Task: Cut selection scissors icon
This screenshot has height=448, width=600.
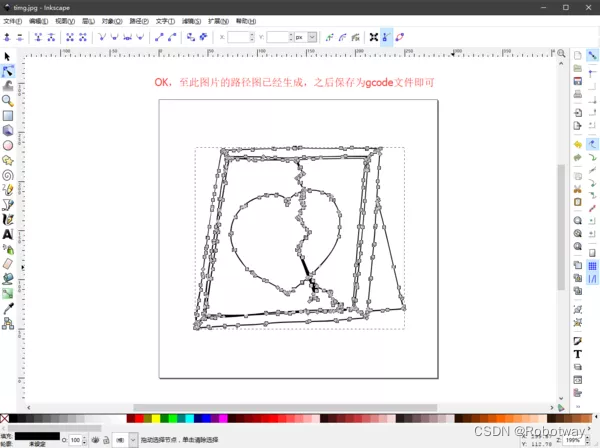Action: point(578,189)
